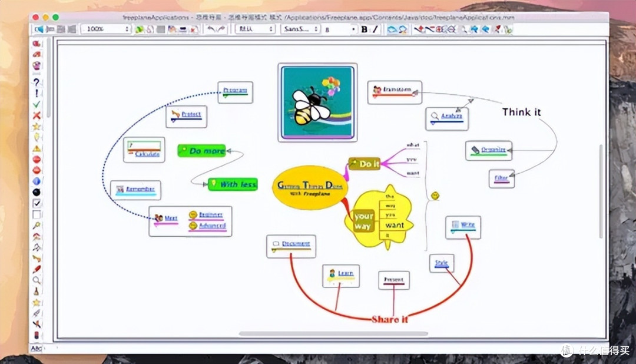This screenshot has width=636, height=364.
Task: Click the vertical scrollbar of the map
Action: (x=601, y=191)
